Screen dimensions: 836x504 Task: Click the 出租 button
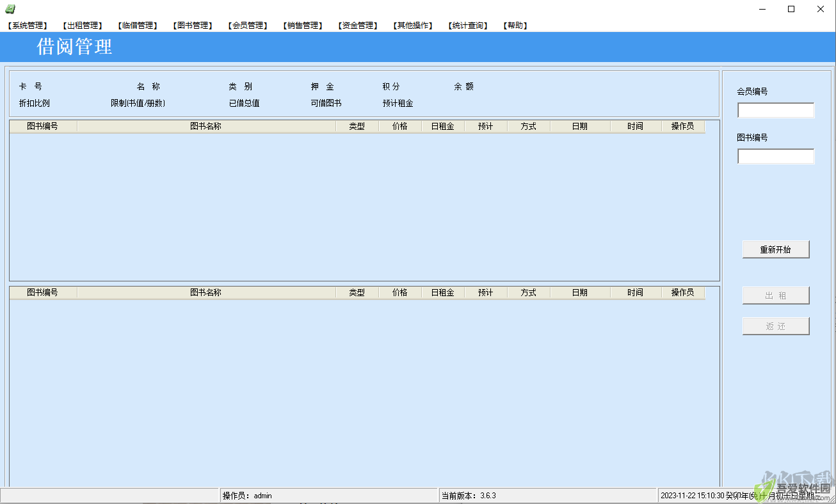(776, 295)
